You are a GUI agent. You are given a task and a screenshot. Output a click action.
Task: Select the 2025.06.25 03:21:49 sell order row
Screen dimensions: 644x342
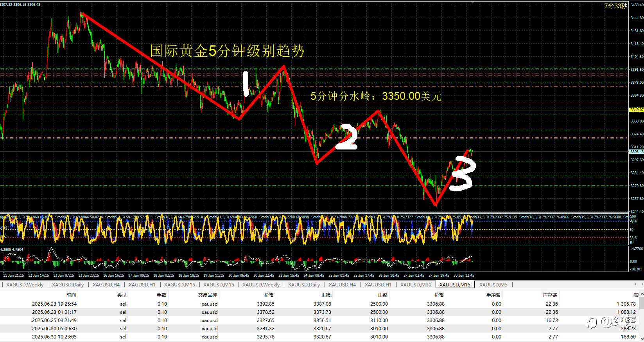pos(320,320)
